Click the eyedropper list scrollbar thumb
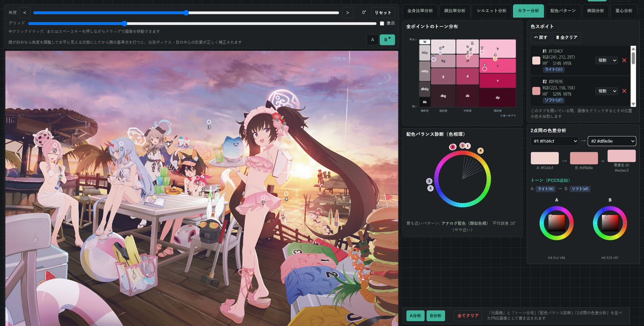The width and height of the screenshot is (644, 326). 633,59
